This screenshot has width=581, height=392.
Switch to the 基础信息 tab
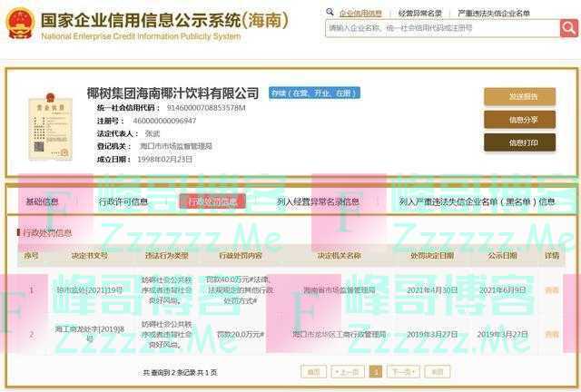click(42, 201)
